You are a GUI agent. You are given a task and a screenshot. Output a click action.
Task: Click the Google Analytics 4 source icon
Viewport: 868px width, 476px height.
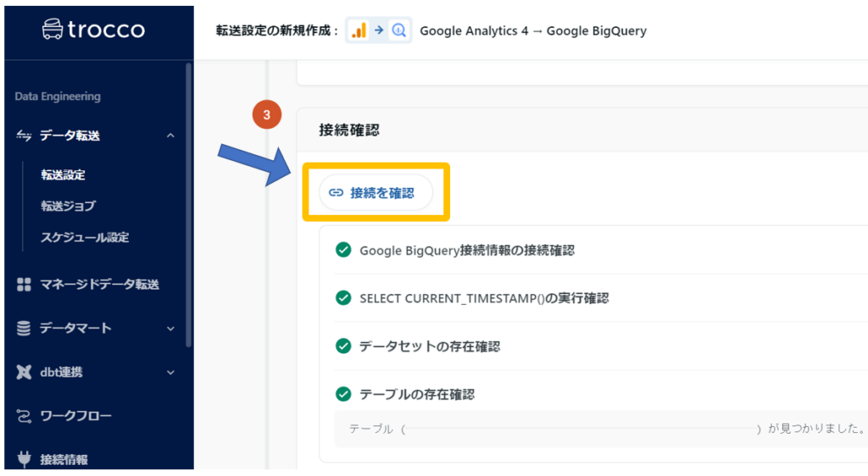point(359,31)
